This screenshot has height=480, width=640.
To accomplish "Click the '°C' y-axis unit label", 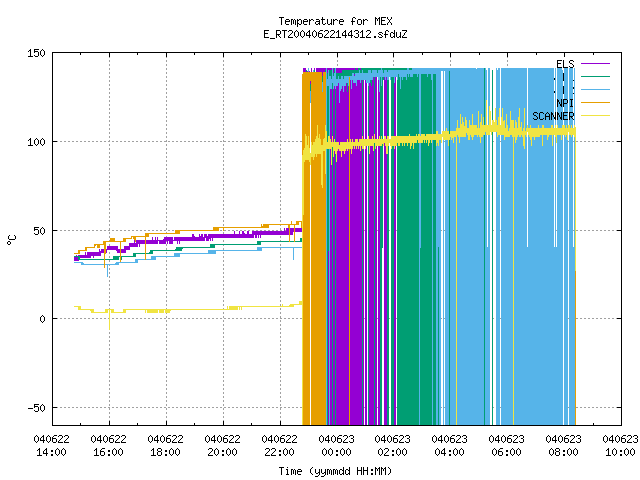I will pos(11,240).
